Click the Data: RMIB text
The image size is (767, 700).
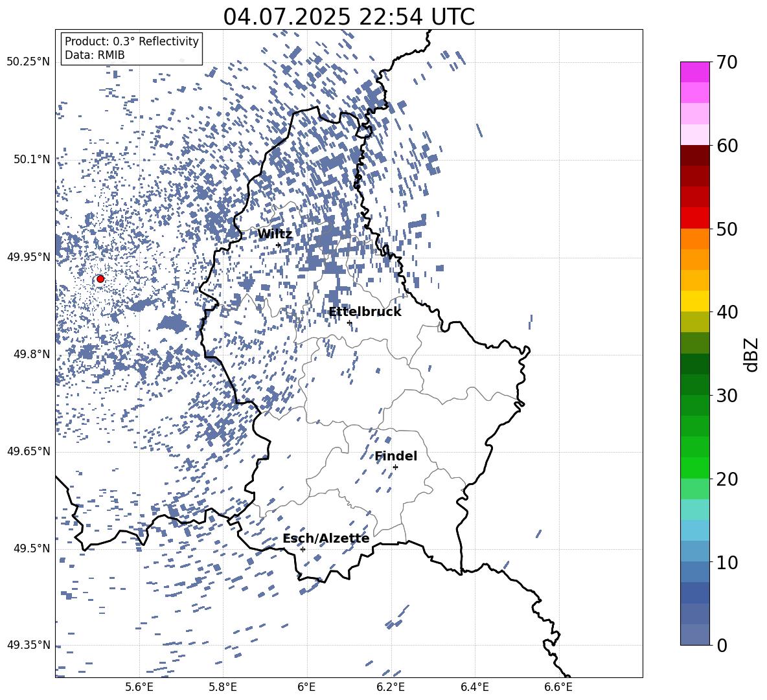pyautogui.click(x=95, y=55)
